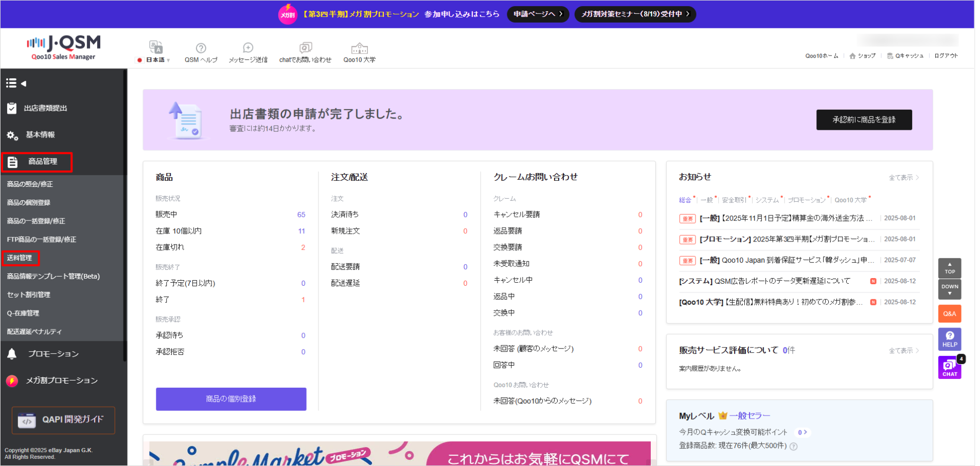Click the 在庫切れ count 2

(x=303, y=248)
